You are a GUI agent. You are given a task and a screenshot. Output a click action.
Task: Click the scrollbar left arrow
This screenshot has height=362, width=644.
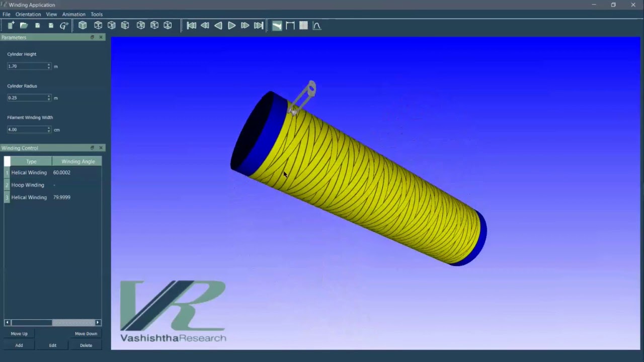pos(7,322)
